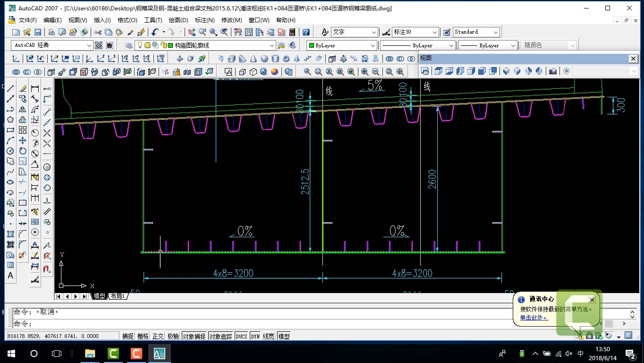Select the Polygon draw tool

(x=10, y=120)
